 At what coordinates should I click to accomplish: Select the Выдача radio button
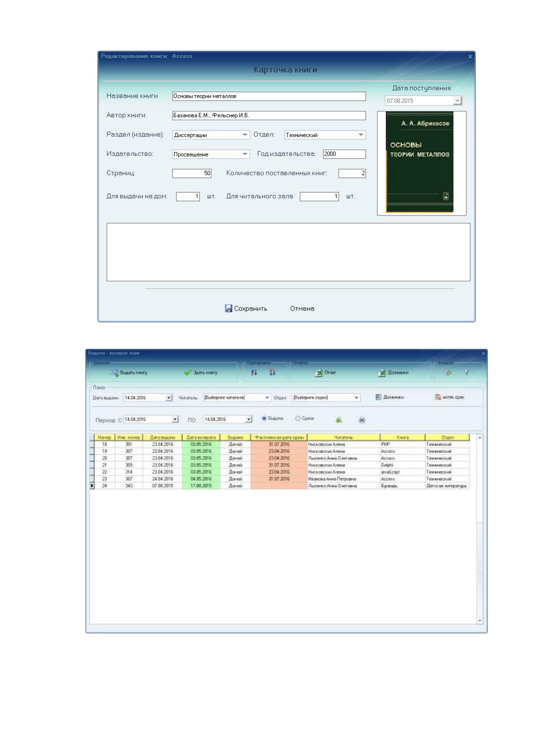264,418
